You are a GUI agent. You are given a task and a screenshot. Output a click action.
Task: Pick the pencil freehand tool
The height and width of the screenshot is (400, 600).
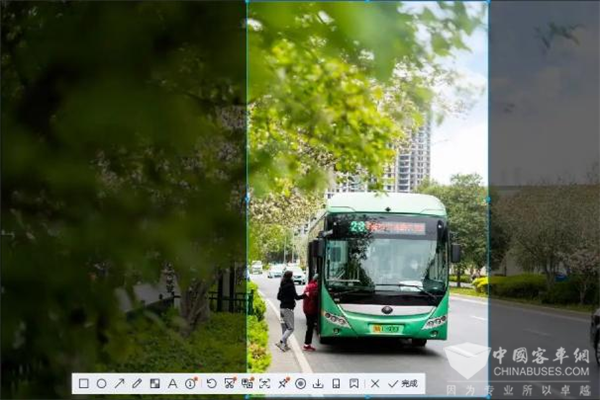[137, 383]
